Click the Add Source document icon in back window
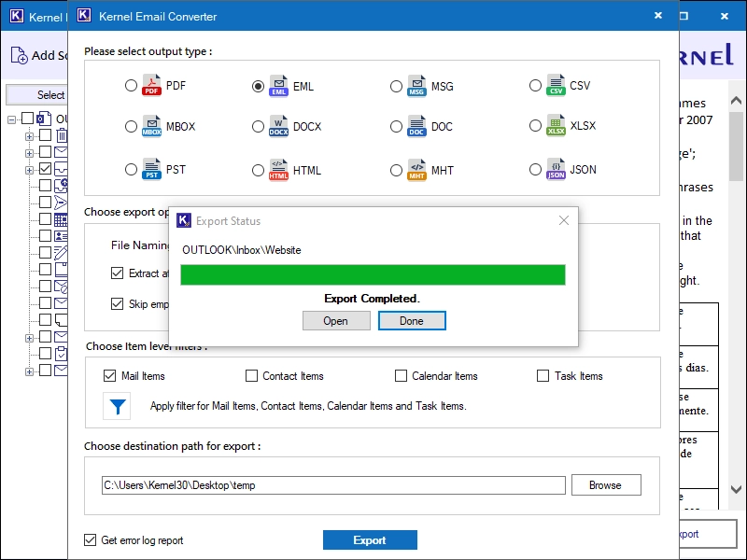 (x=19, y=55)
